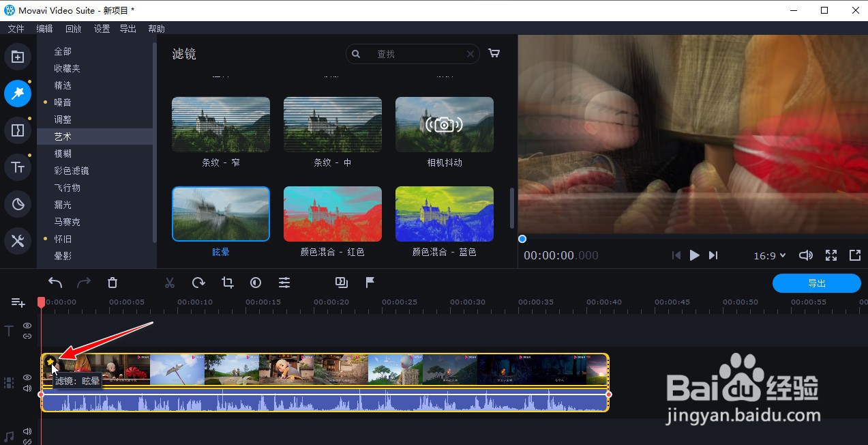Open the 文件 menu
The height and width of the screenshot is (445, 868).
[x=16, y=29]
